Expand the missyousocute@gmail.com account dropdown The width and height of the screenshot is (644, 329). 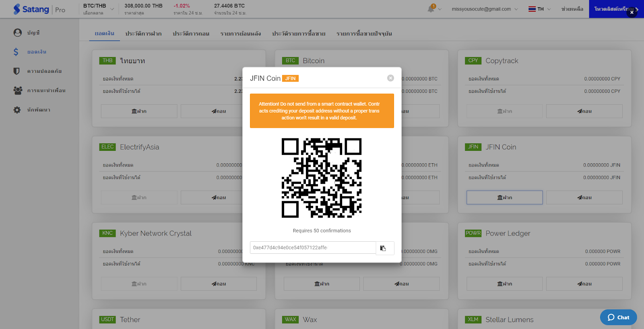(485, 9)
